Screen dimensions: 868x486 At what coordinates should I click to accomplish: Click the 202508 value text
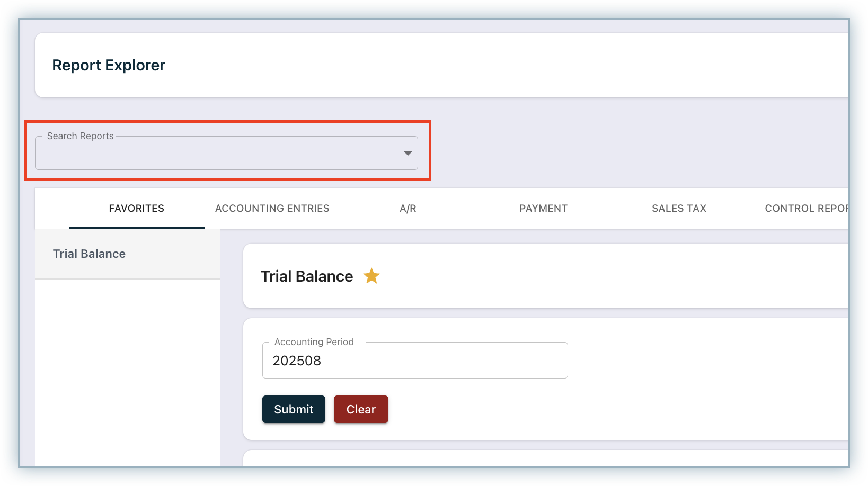point(297,361)
